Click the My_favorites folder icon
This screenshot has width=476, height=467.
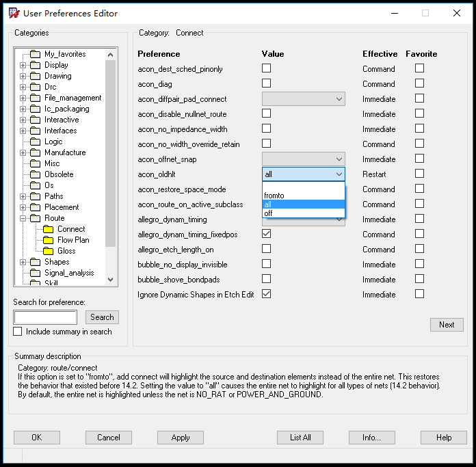coord(35,54)
